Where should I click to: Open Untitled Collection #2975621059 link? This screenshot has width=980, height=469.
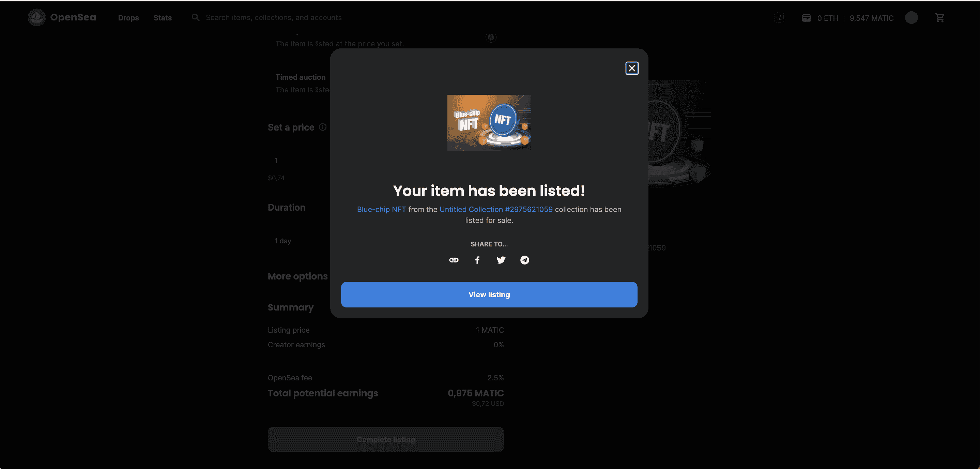click(x=496, y=209)
